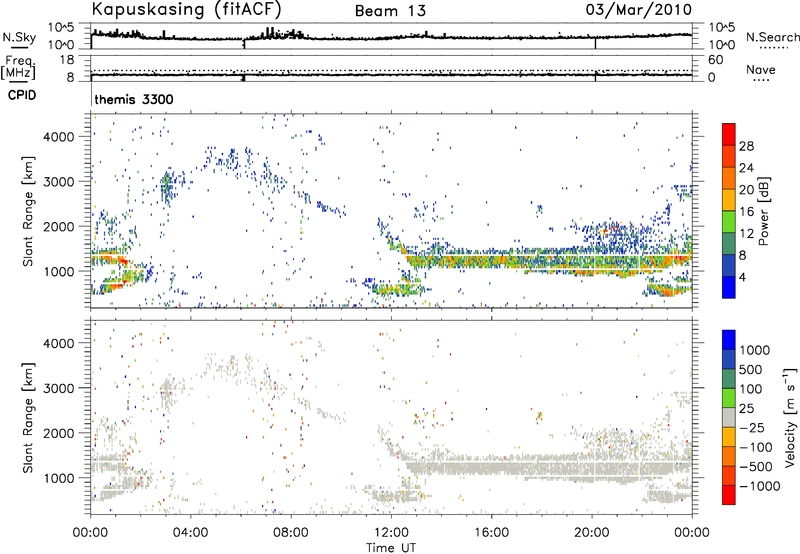This screenshot has width=800, height=554.
Task: Select the Beam 13 label
Action: point(390,11)
